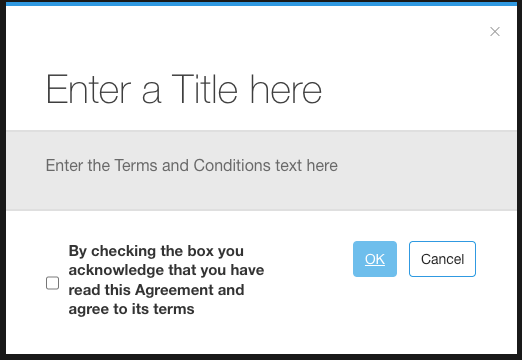Screen dimensions: 522x360
Task: Click the gray terms panel's empty right side
Action: 427,170
